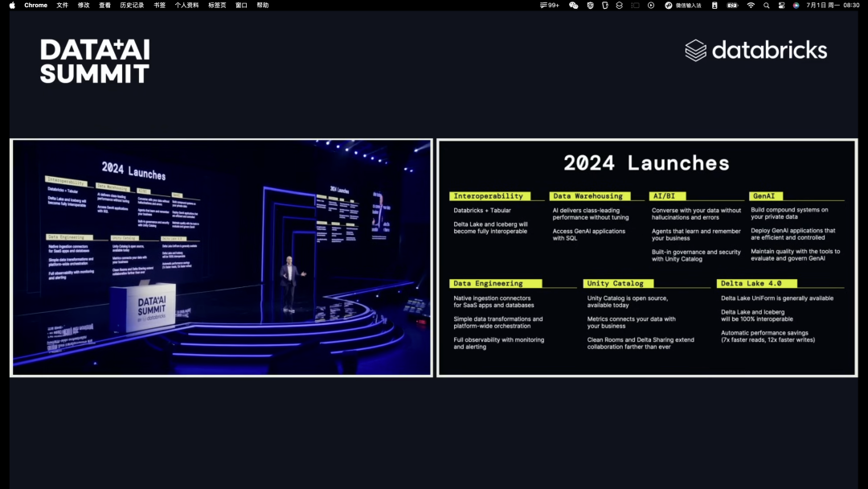Click the date and time 7月1日 周一

[x=833, y=5]
